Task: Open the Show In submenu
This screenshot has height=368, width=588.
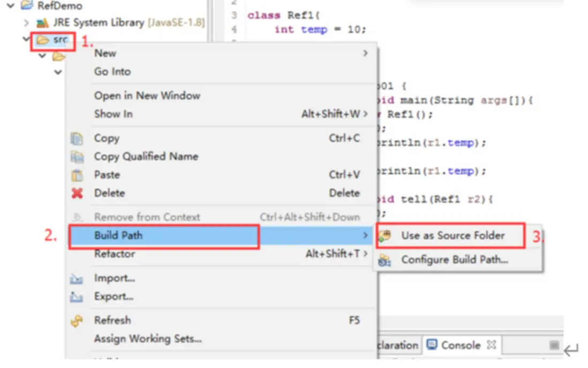Action: [x=114, y=114]
